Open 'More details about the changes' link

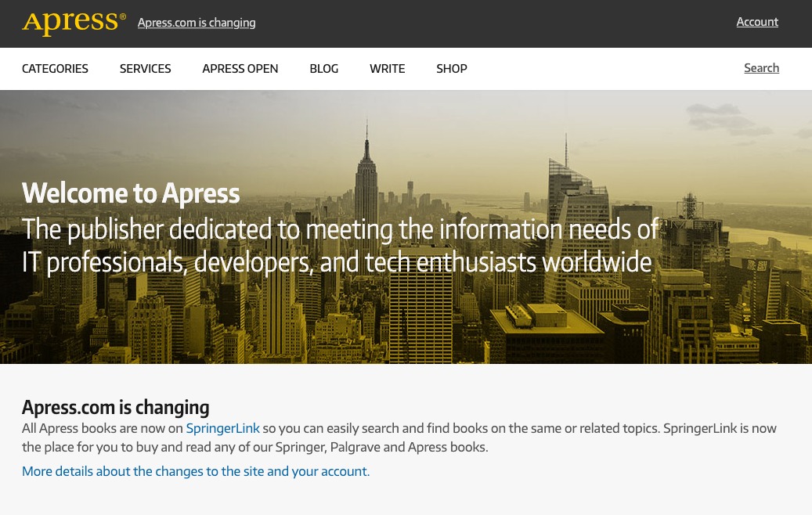point(196,471)
